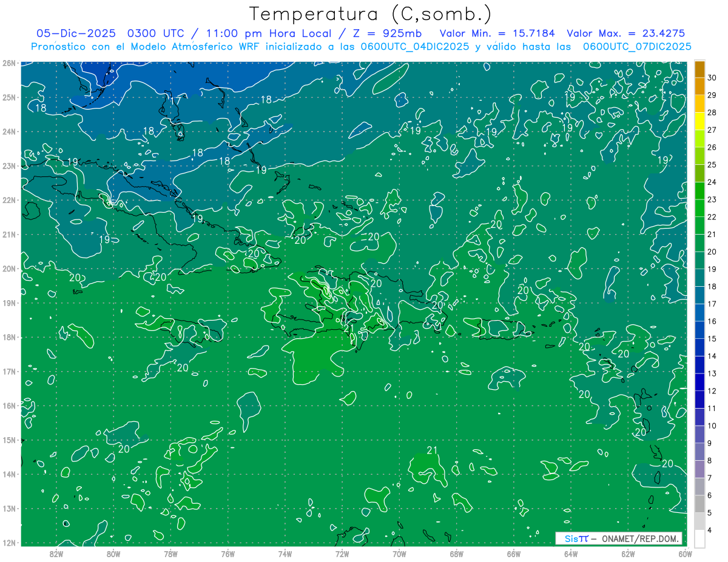This screenshot has height=562, width=728.
Task: Select initialization time '0600UTC_04DIC2025'
Action: (x=415, y=47)
